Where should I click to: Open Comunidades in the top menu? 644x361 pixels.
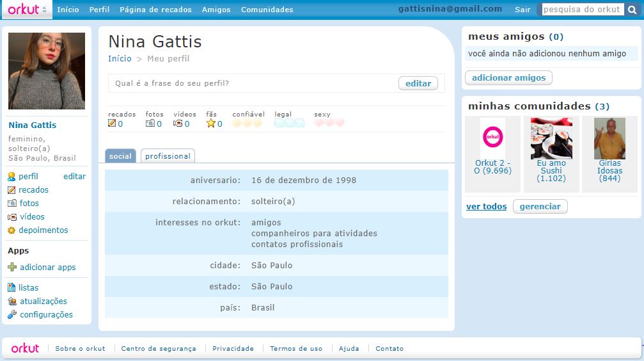click(267, 10)
